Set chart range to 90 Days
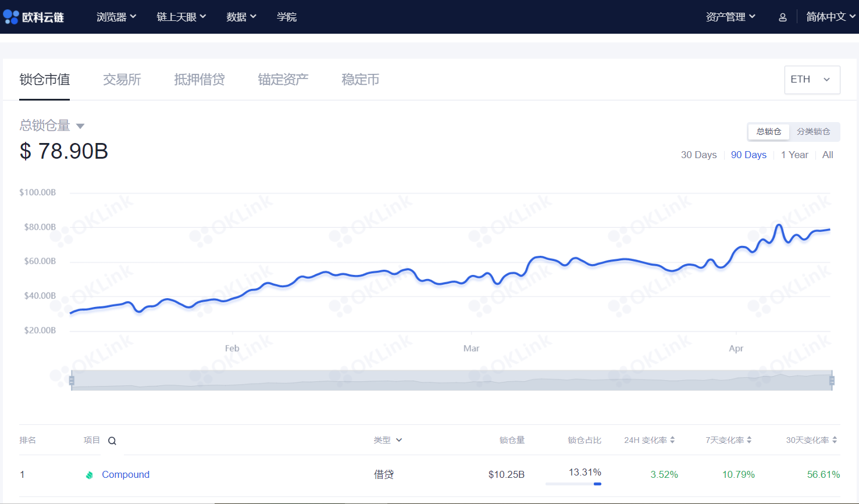The image size is (859, 504). click(x=748, y=155)
